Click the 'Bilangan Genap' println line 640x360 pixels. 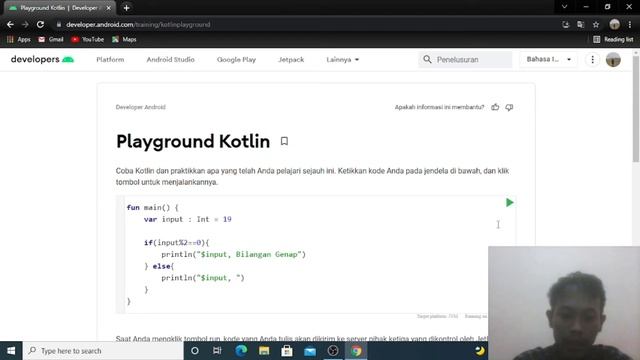(x=233, y=255)
